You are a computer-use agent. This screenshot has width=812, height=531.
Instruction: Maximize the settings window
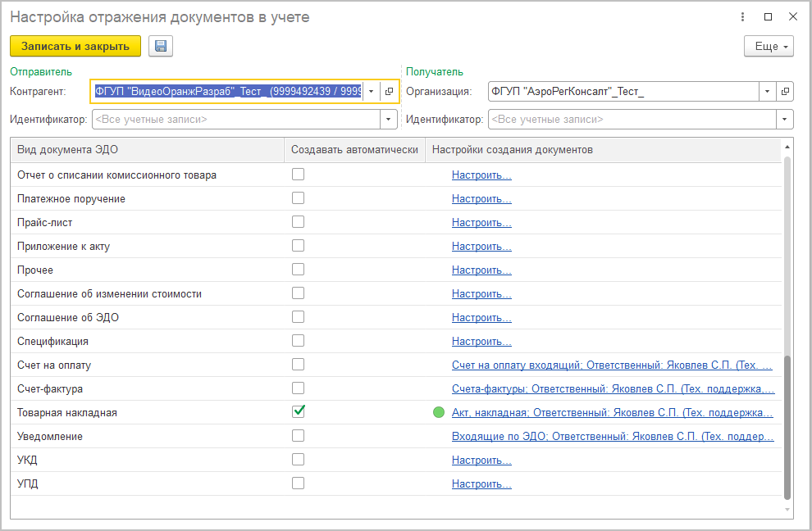(768, 17)
